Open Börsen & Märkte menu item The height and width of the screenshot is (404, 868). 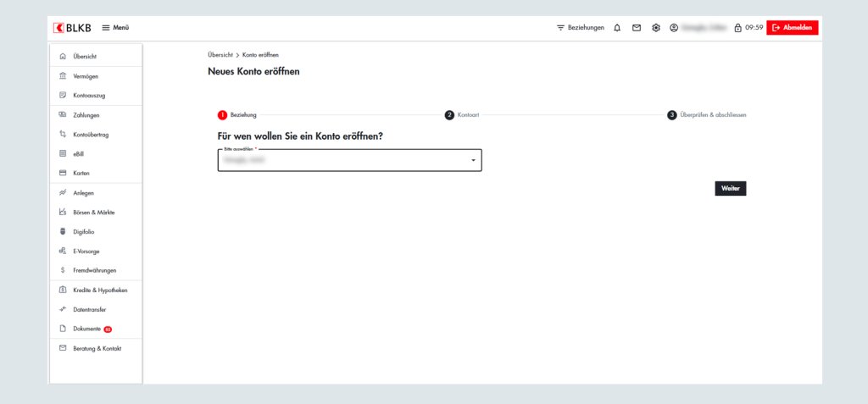(96, 212)
